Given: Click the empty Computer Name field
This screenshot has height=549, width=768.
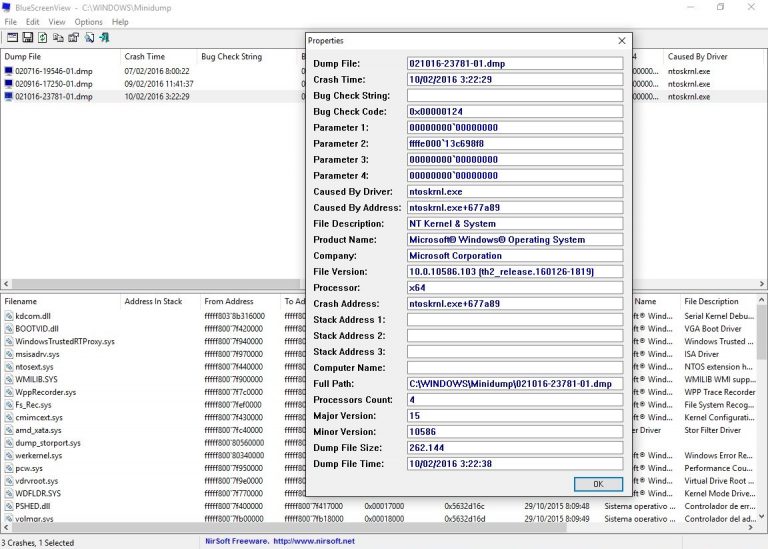Looking at the screenshot, I should (515, 368).
